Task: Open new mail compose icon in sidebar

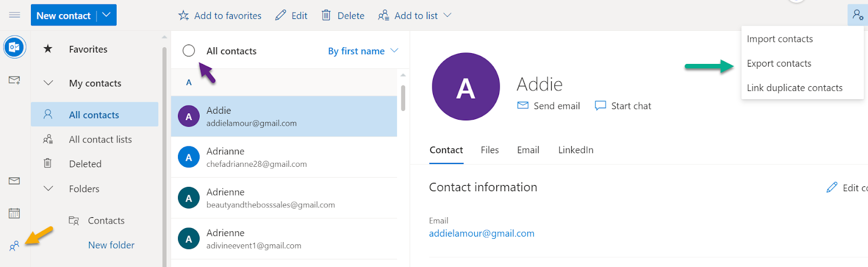Action: pos(15,80)
